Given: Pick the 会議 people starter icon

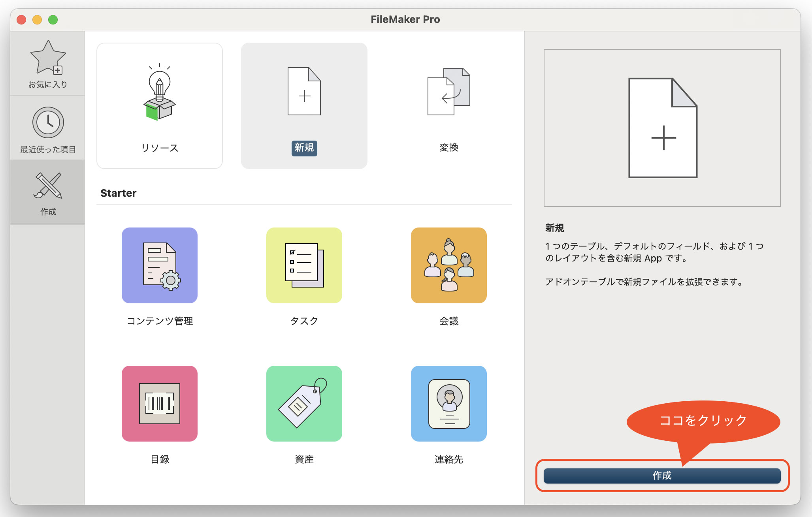Looking at the screenshot, I should coord(449,265).
